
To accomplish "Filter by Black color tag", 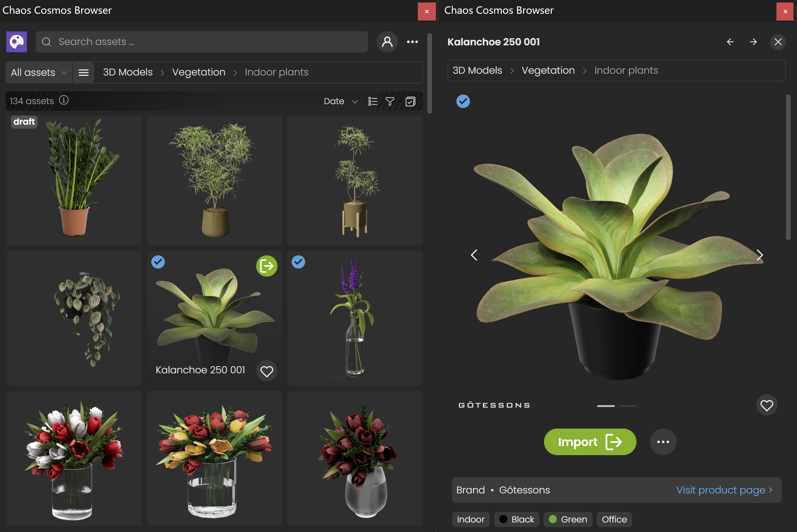I will point(517,520).
